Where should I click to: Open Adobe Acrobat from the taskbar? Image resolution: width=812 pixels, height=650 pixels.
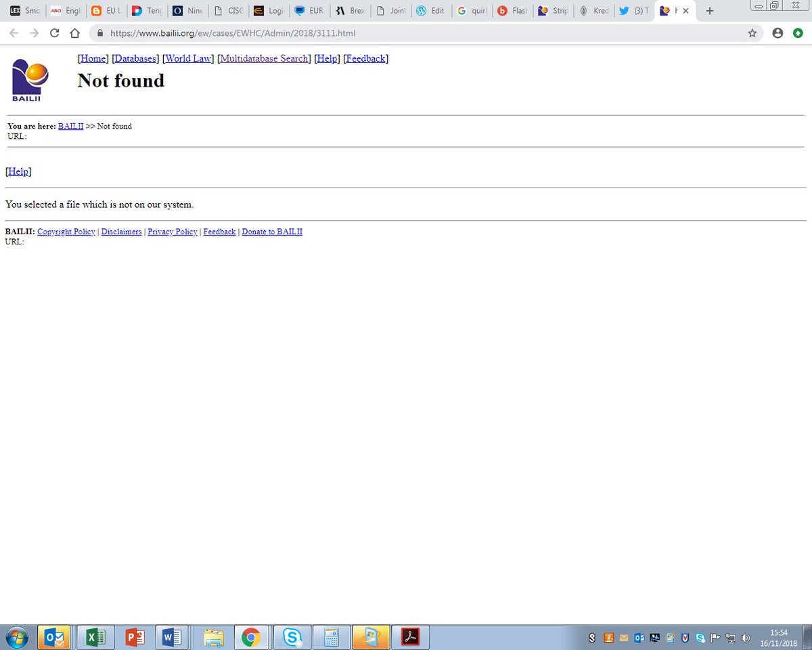pyautogui.click(x=411, y=637)
